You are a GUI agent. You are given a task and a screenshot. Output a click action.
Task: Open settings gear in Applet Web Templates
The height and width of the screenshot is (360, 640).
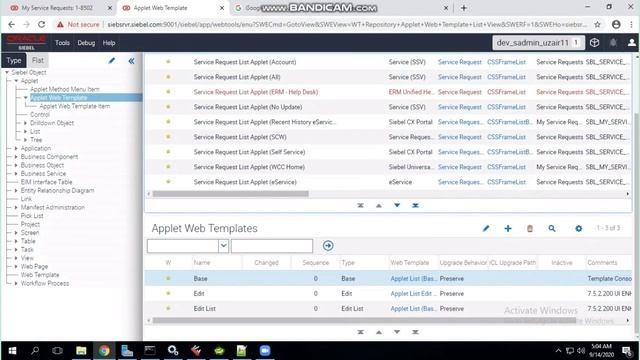[578, 229]
